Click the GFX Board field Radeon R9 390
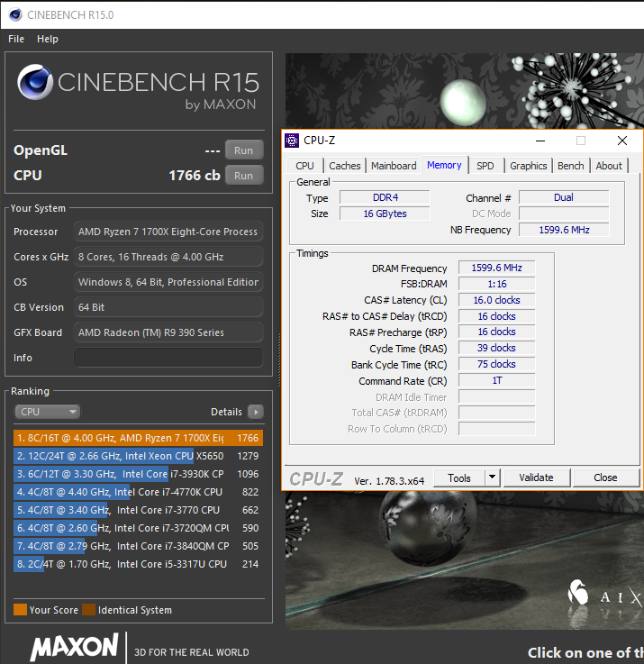The width and height of the screenshot is (644, 664). (168, 332)
